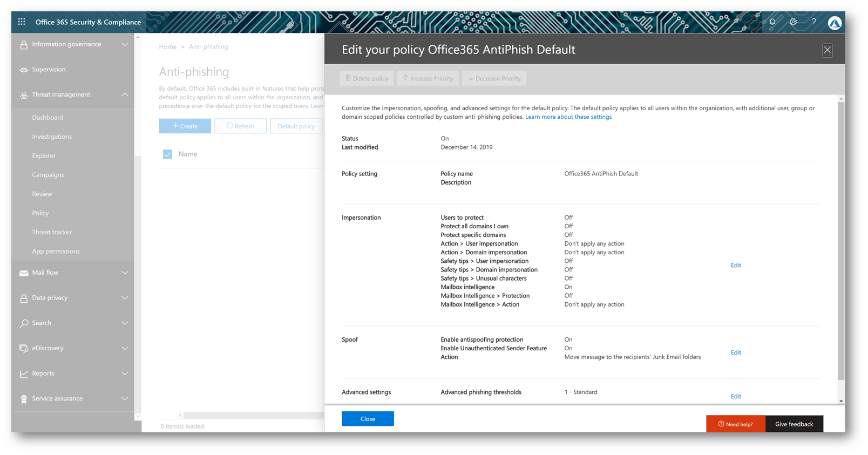Click the Default policy button
The width and height of the screenshot is (868, 455).
(x=296, y=126)
